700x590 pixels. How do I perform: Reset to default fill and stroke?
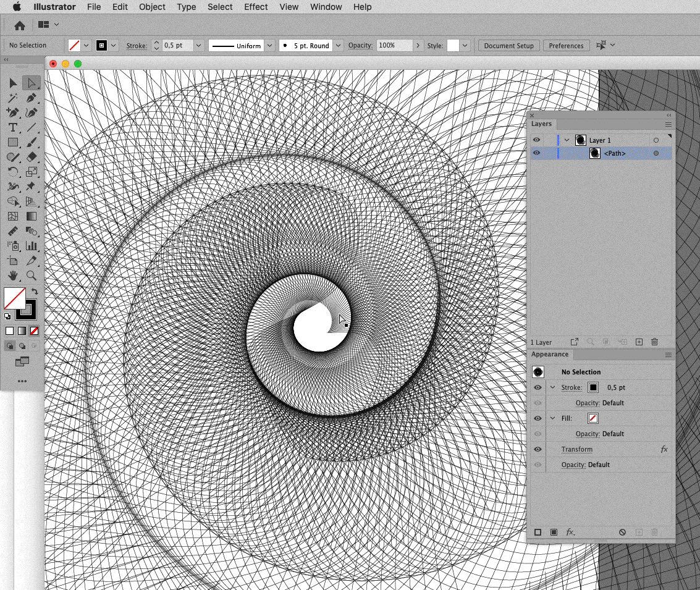click(x=7, y=316)
